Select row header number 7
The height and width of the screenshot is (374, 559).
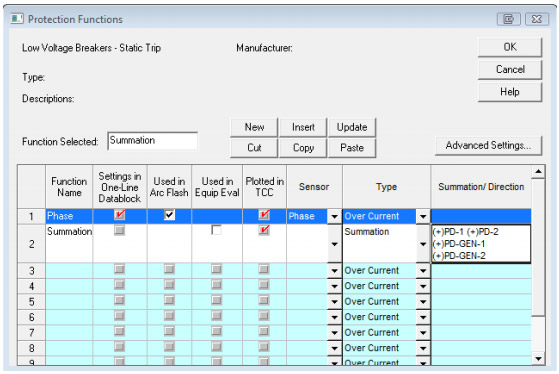coord(31,333)
